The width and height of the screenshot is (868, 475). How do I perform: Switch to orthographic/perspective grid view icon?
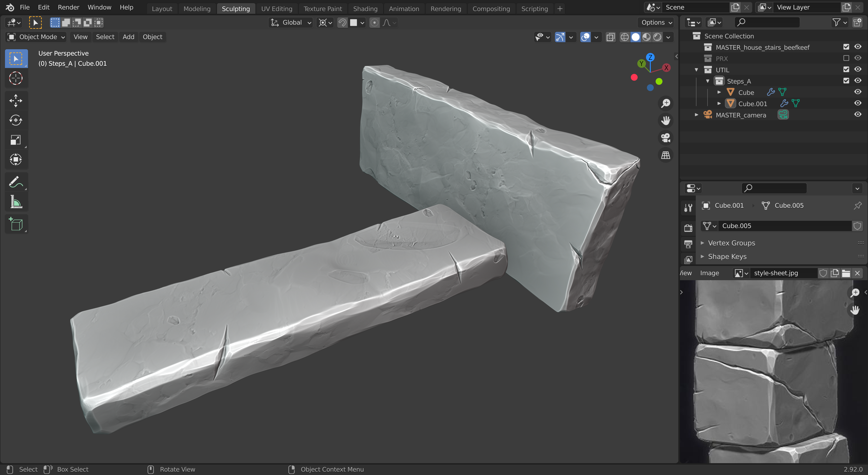click(665, 155)
